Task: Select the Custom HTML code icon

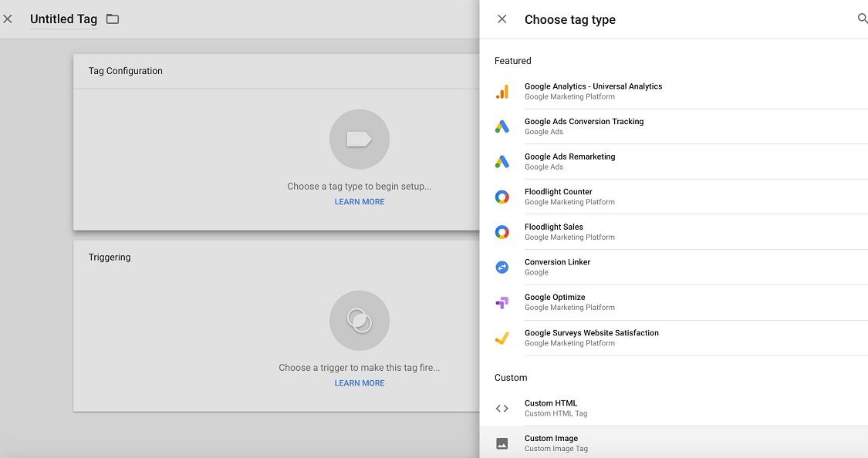Action: pyautogui.click(x=502, y=408)
